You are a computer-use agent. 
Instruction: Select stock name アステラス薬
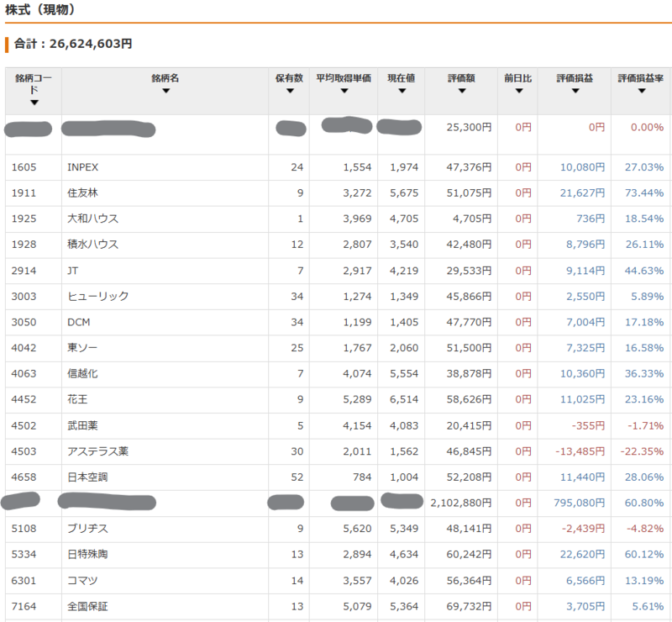tap(97, 451)
